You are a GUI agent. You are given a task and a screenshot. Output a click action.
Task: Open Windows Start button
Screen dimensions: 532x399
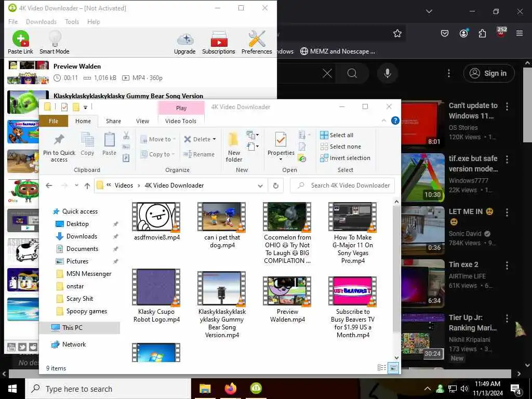coord(12,389)
